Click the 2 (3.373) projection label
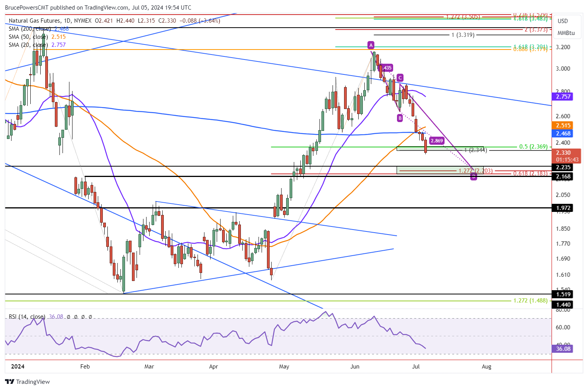 [536, 30]
